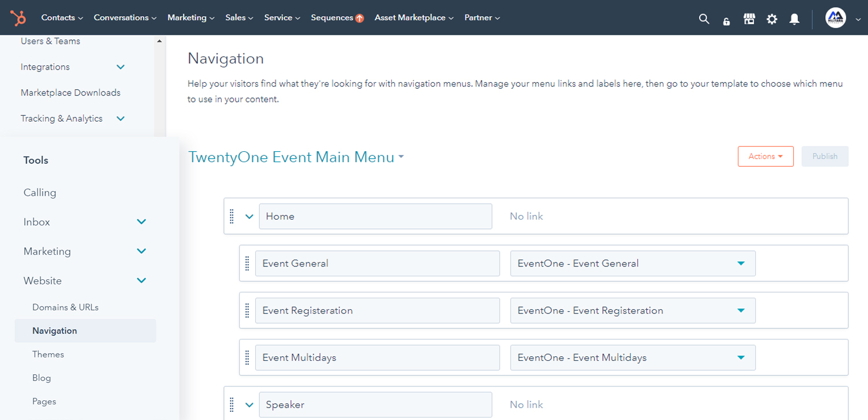Open the Settings gear icon
868x420 pixels.
772,19
